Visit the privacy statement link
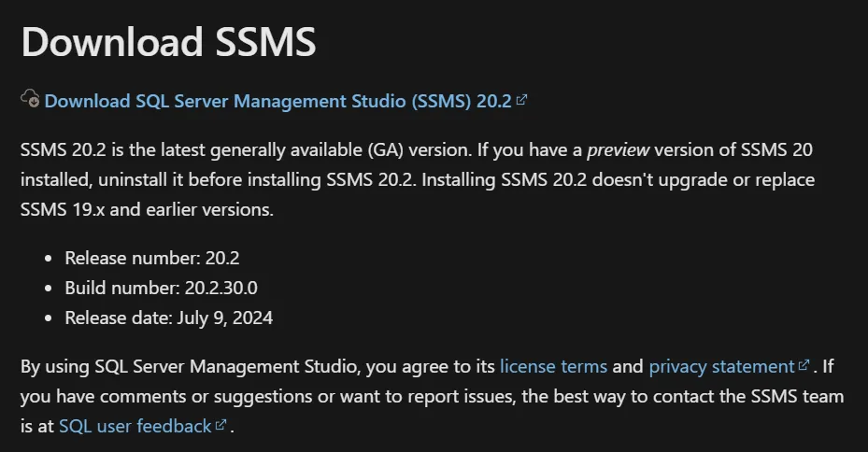 click(x=720, y=366)
